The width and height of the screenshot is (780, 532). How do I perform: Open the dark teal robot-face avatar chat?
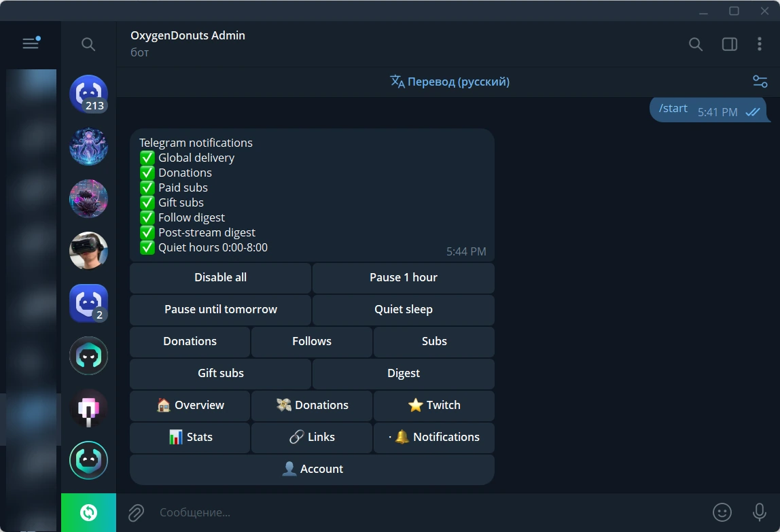coord(88,355)
